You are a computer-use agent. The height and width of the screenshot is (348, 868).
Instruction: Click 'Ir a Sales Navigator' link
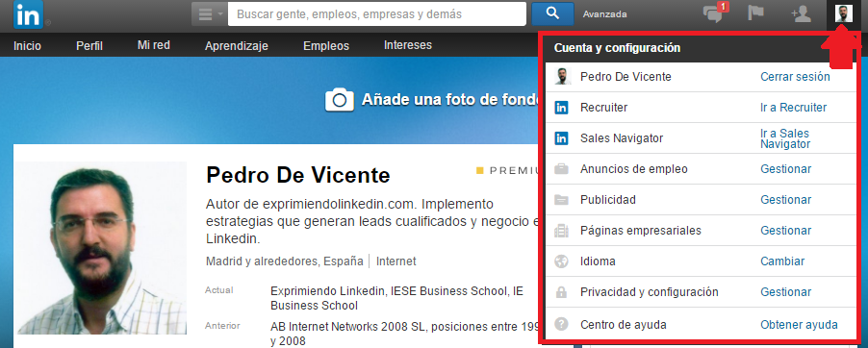[x=785, y=138]
